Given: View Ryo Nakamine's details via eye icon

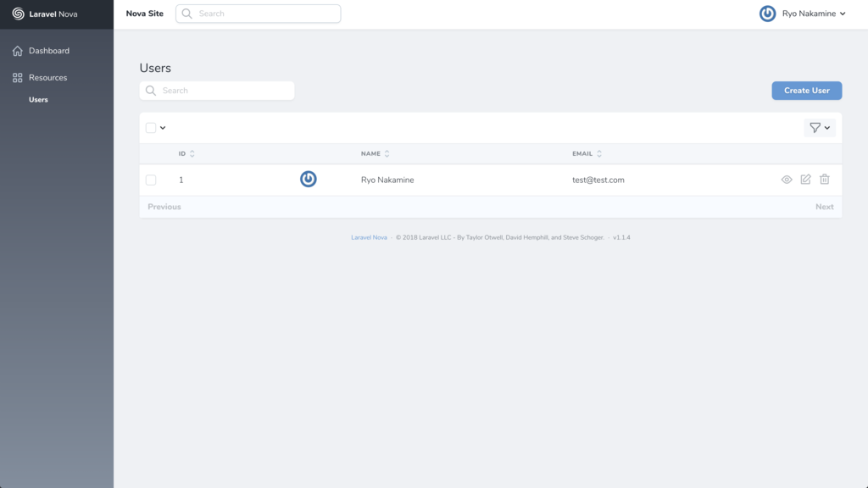Looking at the screenshot, I should 787,179.
